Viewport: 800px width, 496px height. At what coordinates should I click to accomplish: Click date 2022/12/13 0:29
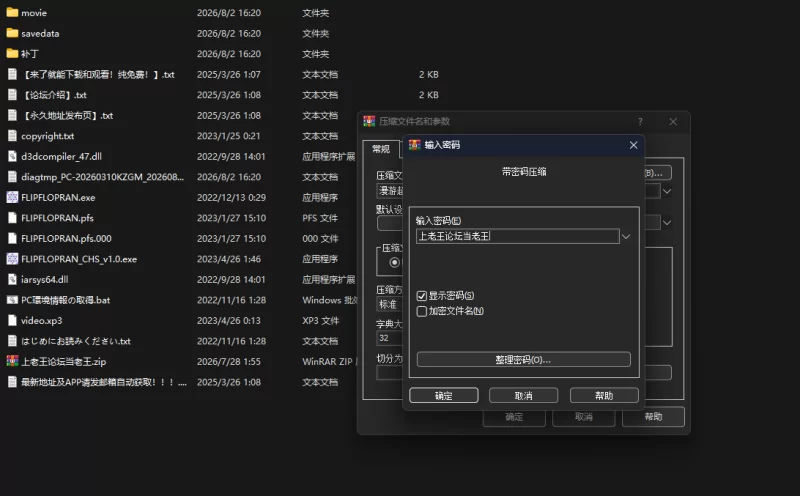[231, 197]
